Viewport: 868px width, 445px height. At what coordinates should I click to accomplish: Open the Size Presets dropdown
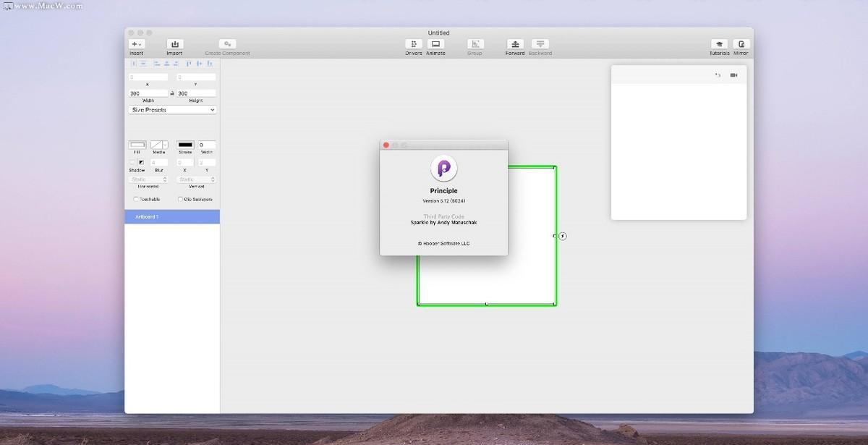172,110
